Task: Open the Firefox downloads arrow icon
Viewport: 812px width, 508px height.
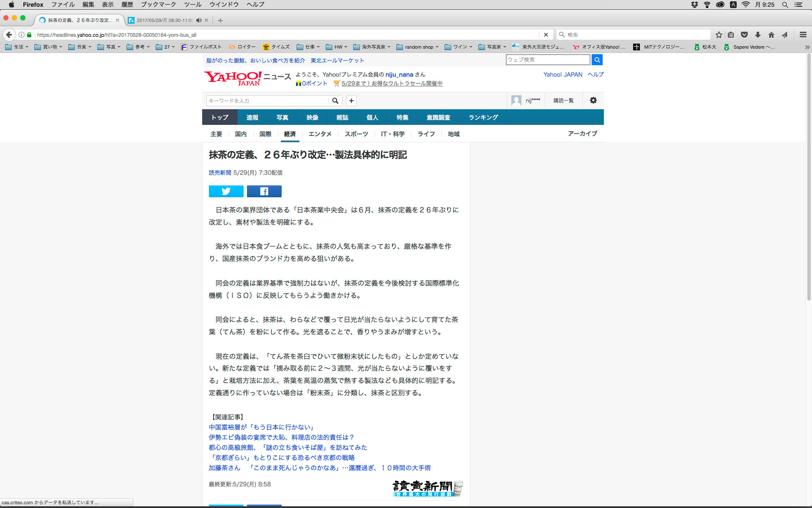Action: tap(758, 35)
